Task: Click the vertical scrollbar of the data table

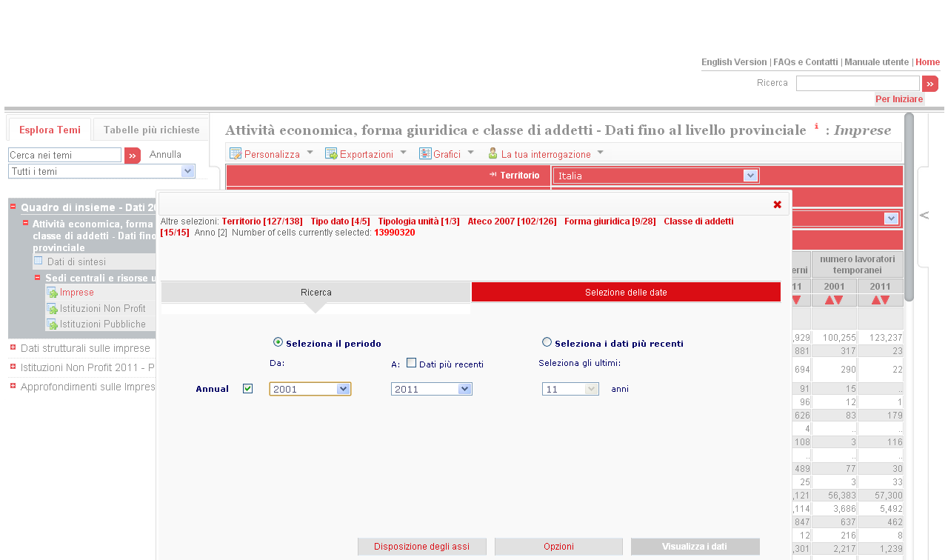Action: [x=909, y=207]
